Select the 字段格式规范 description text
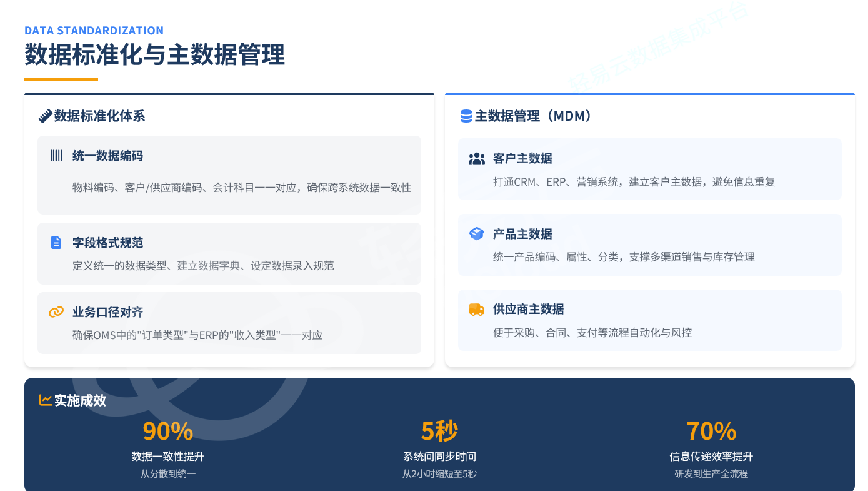The height and width of the screenshot is (491, 868). coord(203,266)
